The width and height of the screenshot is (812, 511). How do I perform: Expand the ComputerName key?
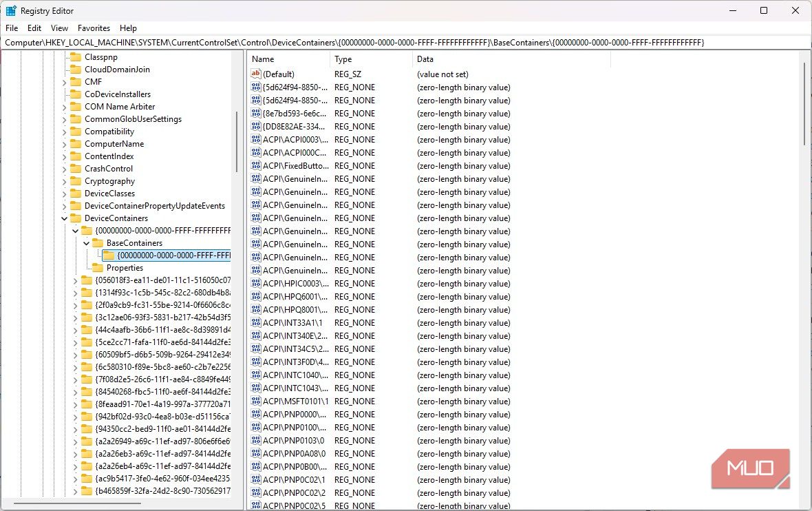tap(64, 144)
